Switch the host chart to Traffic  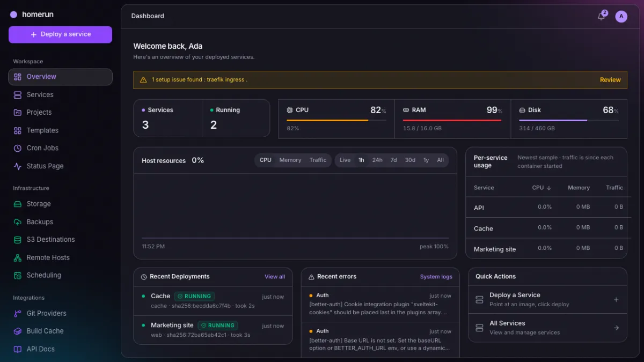pos(318,160)
